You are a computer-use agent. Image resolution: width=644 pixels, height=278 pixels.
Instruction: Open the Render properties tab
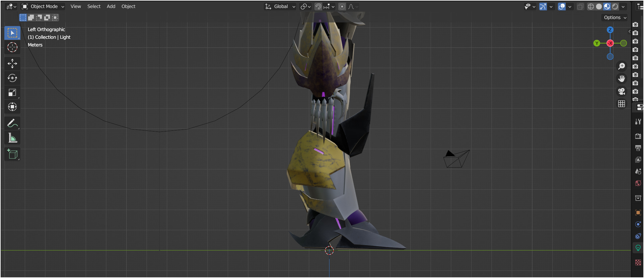[x=638, y=136]
